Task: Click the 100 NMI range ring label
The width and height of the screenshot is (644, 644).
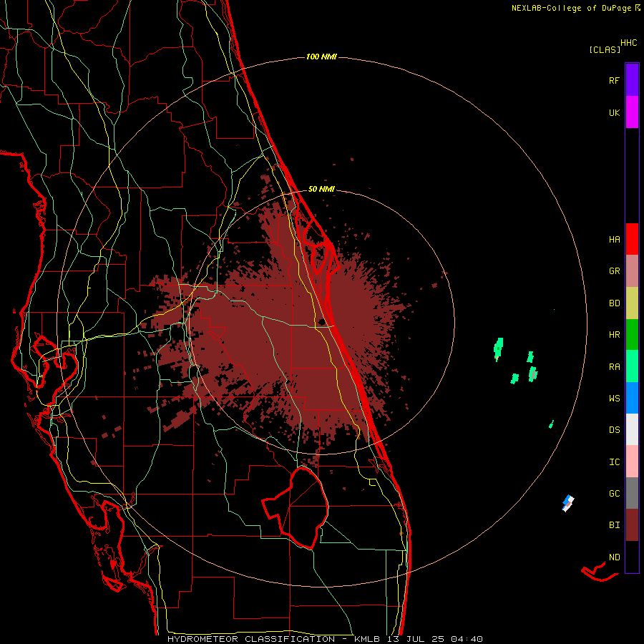Action: tap(321, 57)
